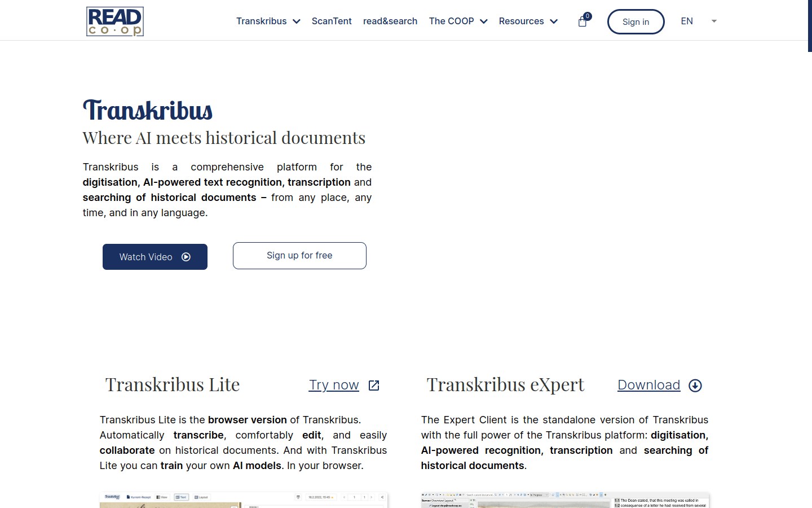Open the shopping cart
The width and height of the screenshot is (812, 508).
[x=582, y=21]
